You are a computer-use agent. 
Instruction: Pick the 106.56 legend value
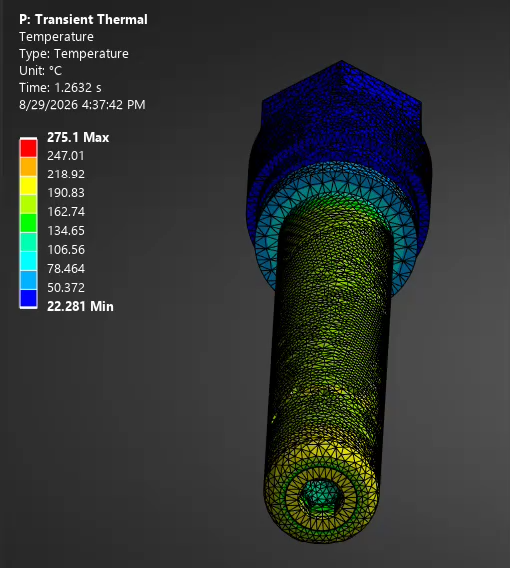coord(66,250)
